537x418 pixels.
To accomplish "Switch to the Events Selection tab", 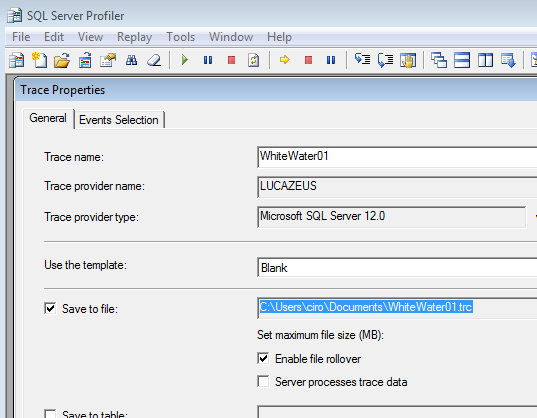I will click(119, 120).
